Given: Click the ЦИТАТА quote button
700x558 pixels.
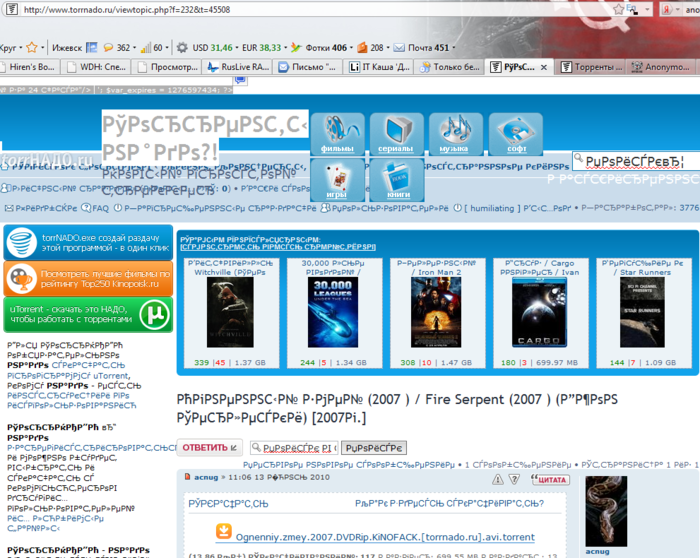Looking at the screenshot, I should click(550, 479).
